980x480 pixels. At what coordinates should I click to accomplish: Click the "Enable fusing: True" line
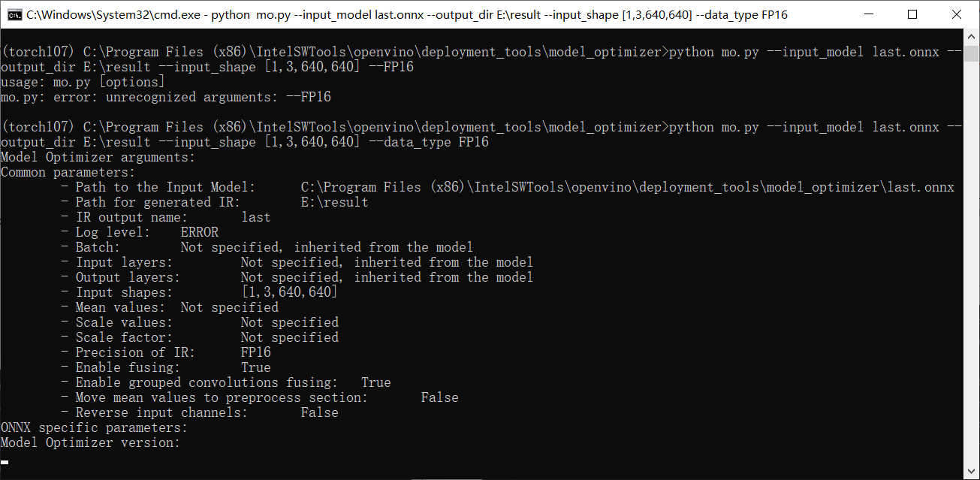tap(173, 367)
